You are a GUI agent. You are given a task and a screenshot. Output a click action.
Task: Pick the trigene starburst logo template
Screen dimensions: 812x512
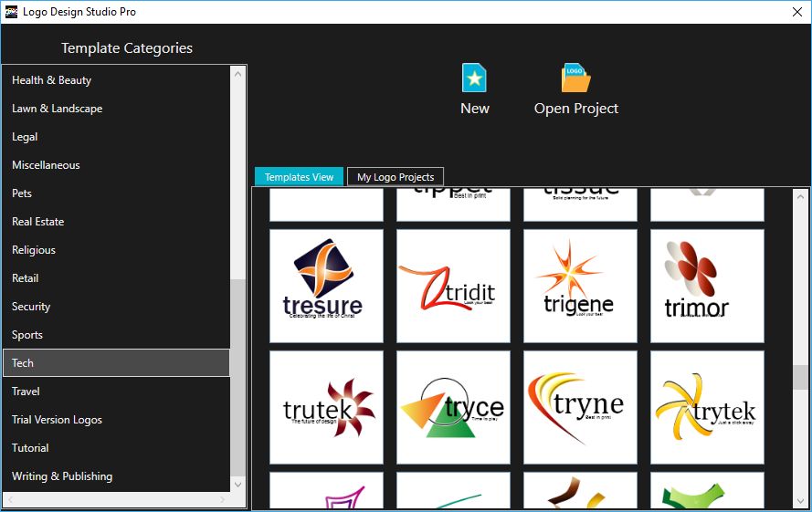tap(580, 286)
